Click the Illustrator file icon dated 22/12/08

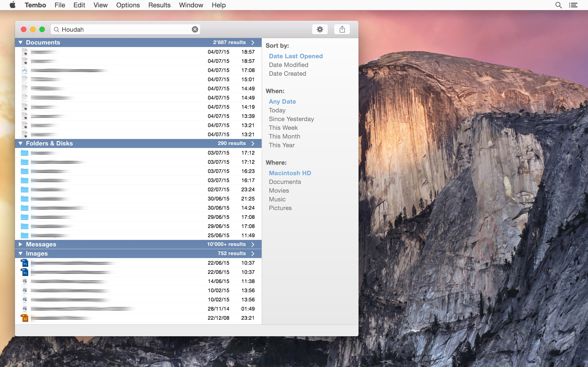[x=25, y=318]
